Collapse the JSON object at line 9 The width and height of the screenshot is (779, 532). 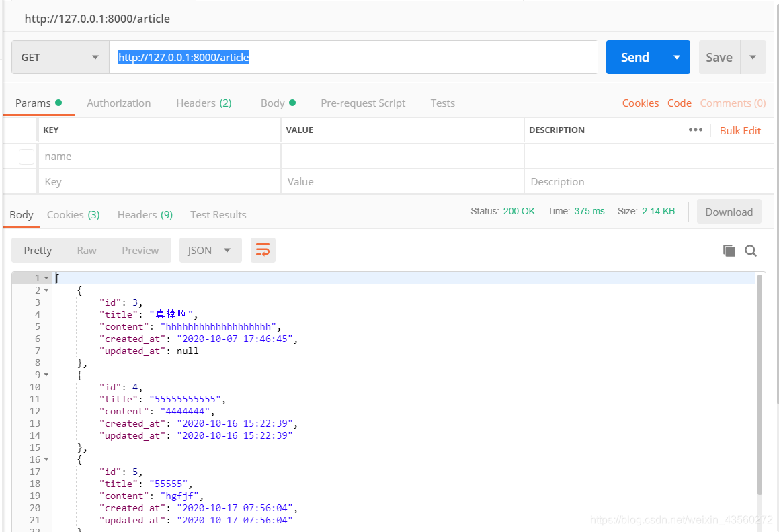(46, 375)
